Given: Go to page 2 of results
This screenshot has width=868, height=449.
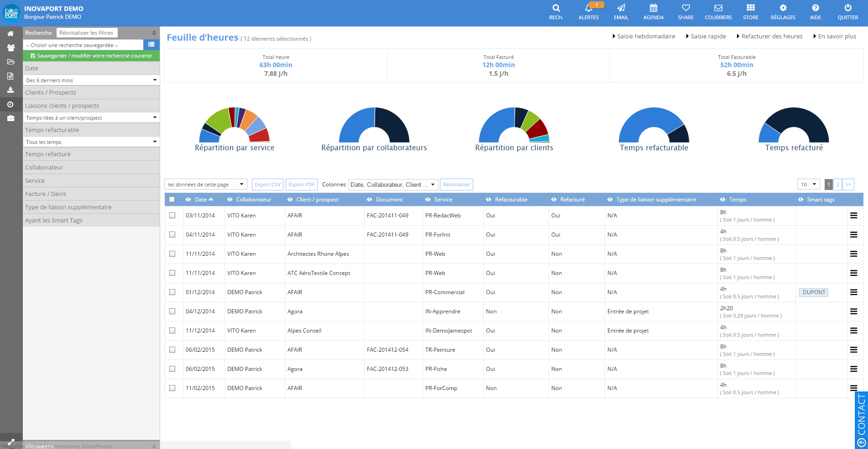Looking at the screenshot, I should (x=837, y=185).
